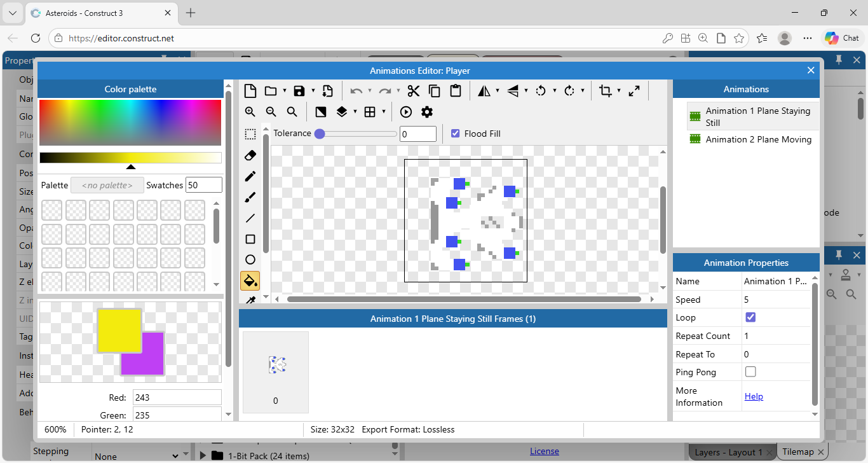
Task: Enable the Ping Pong checkbox
Action: click(x=750, y=372)
